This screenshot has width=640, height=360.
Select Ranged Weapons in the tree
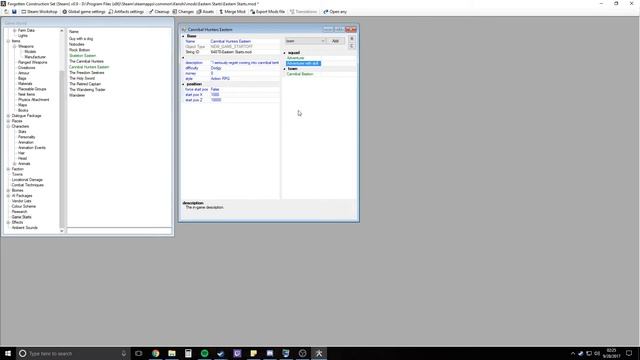click(33, 62)
